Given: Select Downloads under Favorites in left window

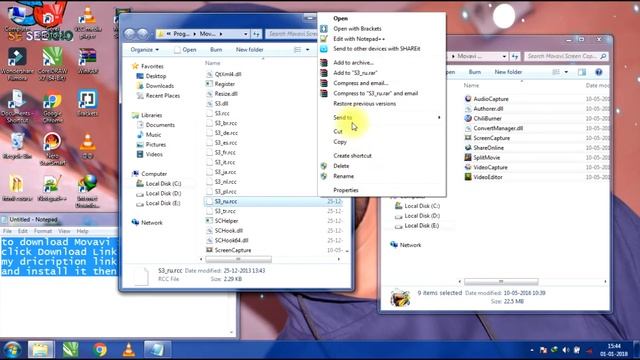Looking at the screenshot, I should [x=159, y=86].
